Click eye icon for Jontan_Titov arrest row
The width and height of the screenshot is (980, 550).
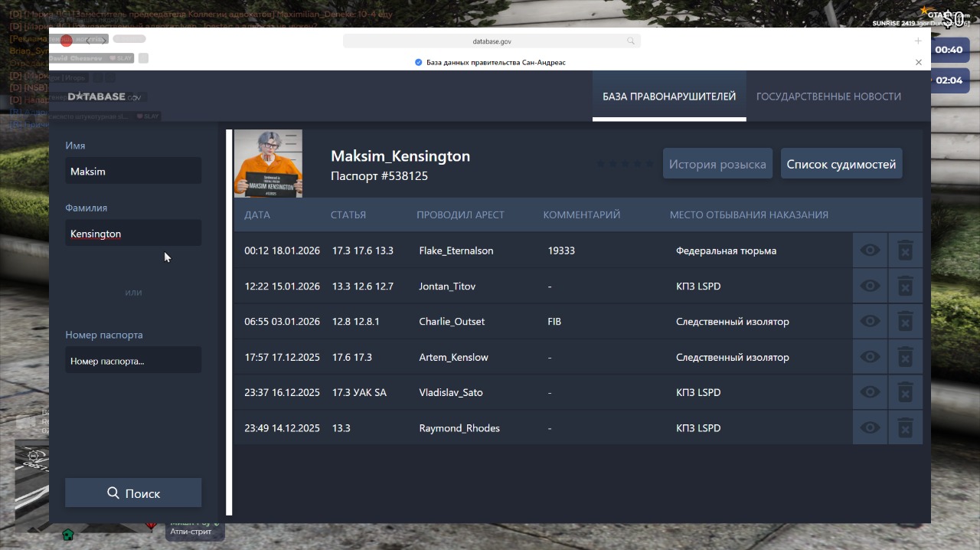pos(870,286)
